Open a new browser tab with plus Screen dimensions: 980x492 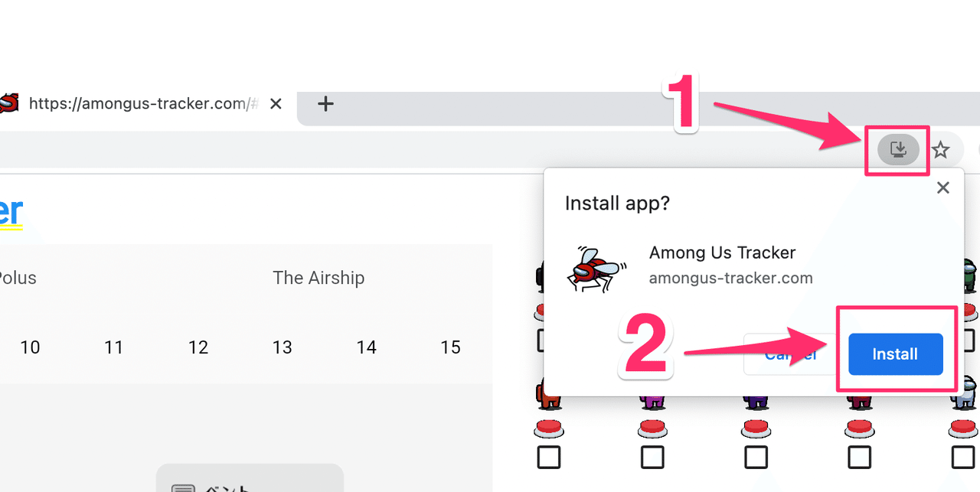point(325,103)
